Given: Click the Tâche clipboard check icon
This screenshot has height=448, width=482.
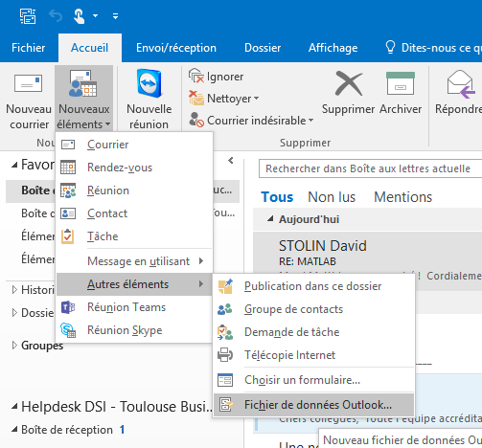Looking at the screenshot, I should [68, 236].
